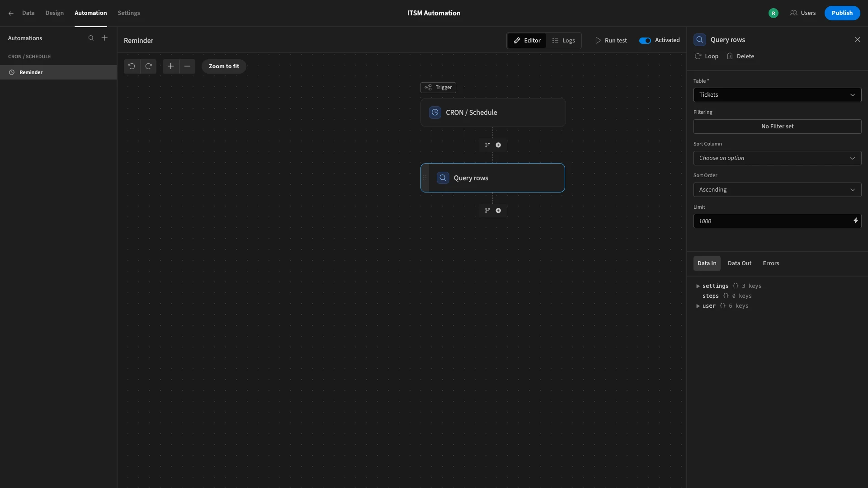Expand the settings object tree node
Viewport: 868px width, 488px height.
tap(698, 286)
